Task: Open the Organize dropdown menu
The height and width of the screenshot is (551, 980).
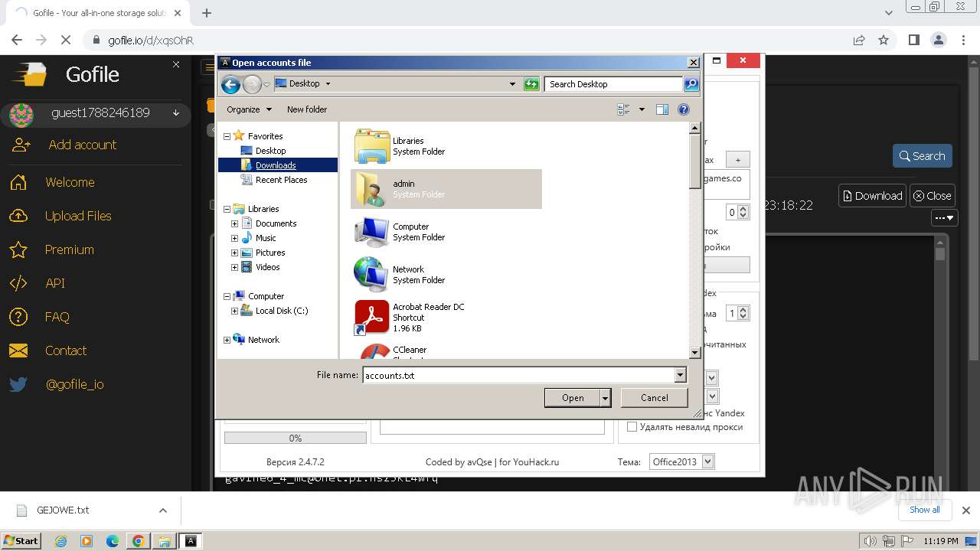Action: point(249,109)
